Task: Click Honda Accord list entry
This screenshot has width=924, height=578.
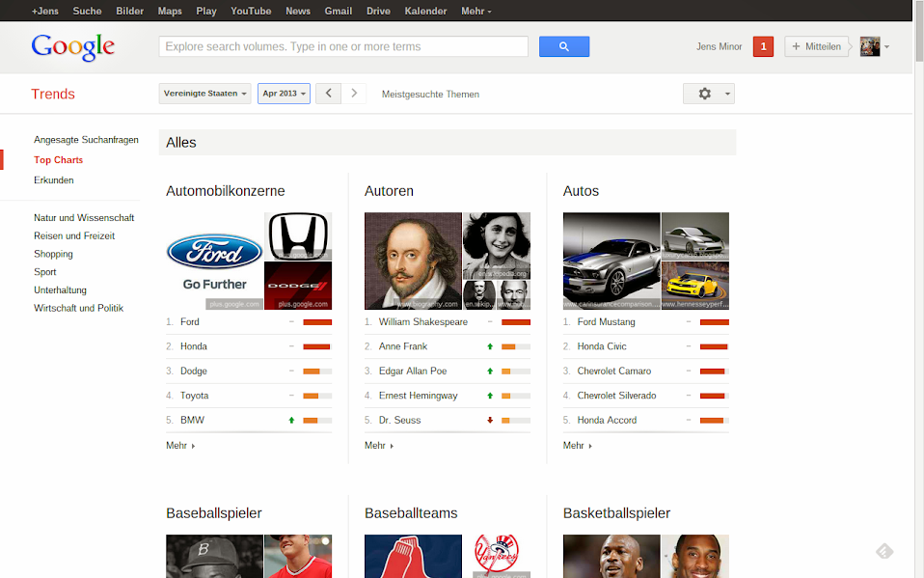Action: click(607, 421)
